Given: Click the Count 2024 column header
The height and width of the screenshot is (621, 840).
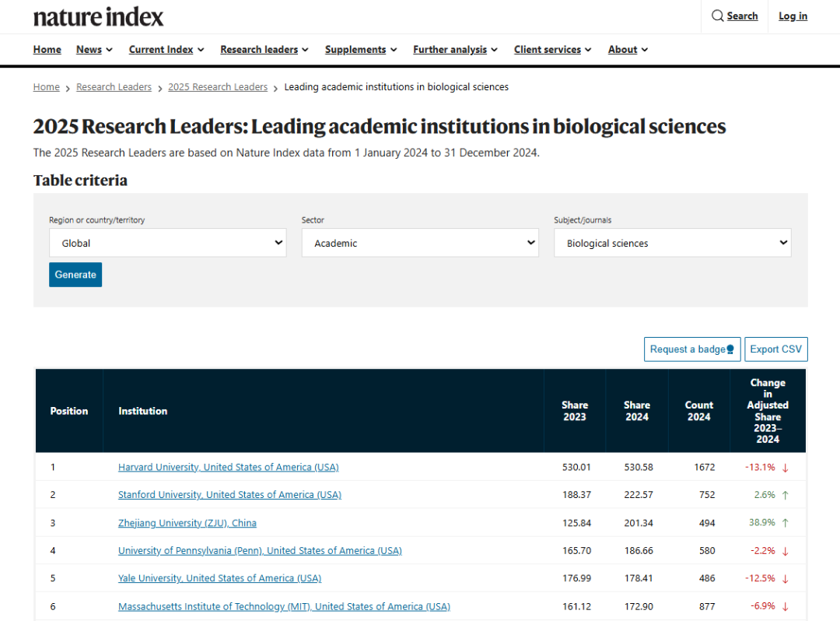Looking at the screenshot, I should click(699, 411).
